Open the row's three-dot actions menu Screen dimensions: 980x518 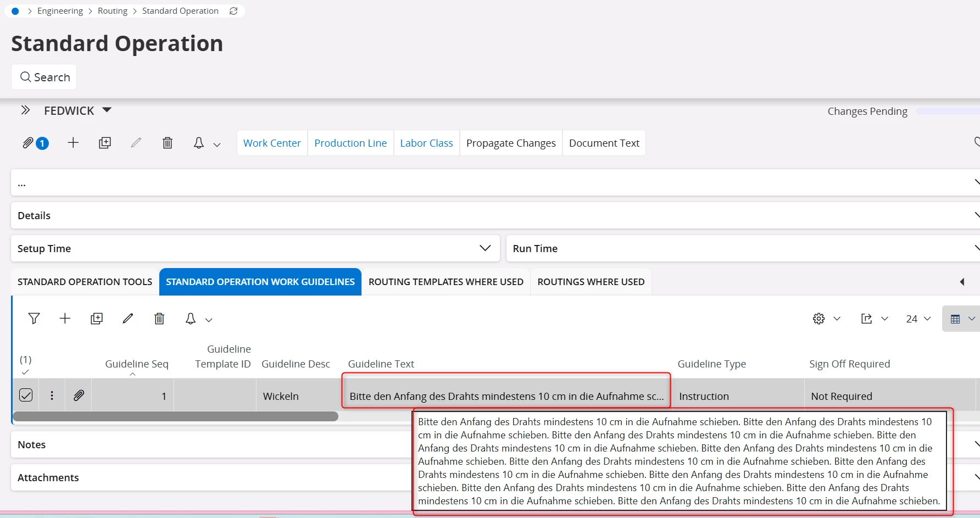tap(52, 396)
